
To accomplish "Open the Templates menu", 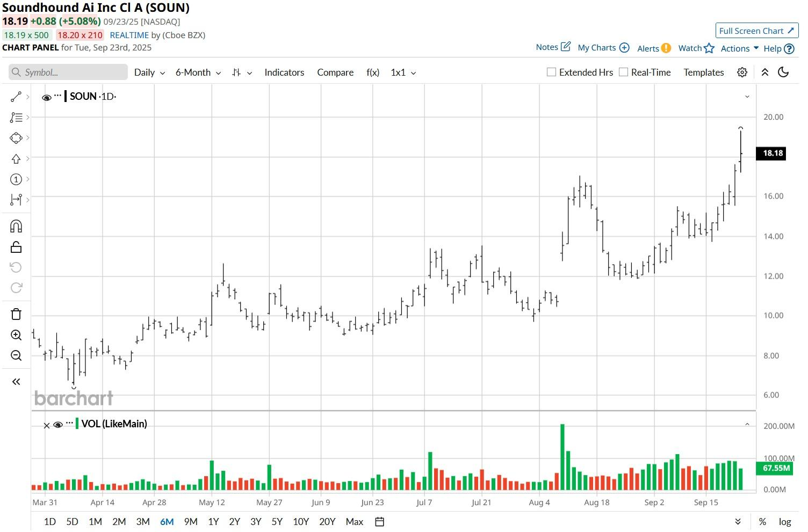I will pyautogui.click(x=703, y=72).
